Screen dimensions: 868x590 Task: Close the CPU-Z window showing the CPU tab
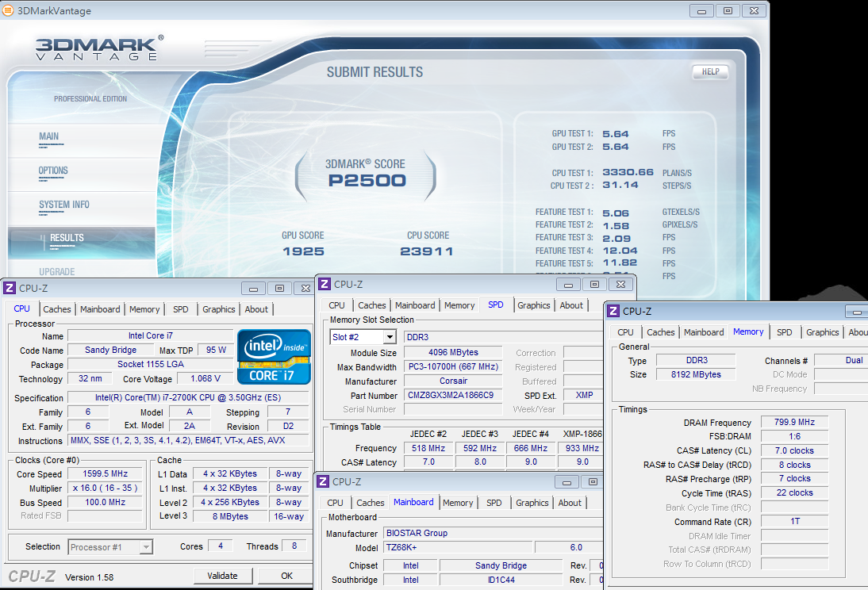click(305, 289)
